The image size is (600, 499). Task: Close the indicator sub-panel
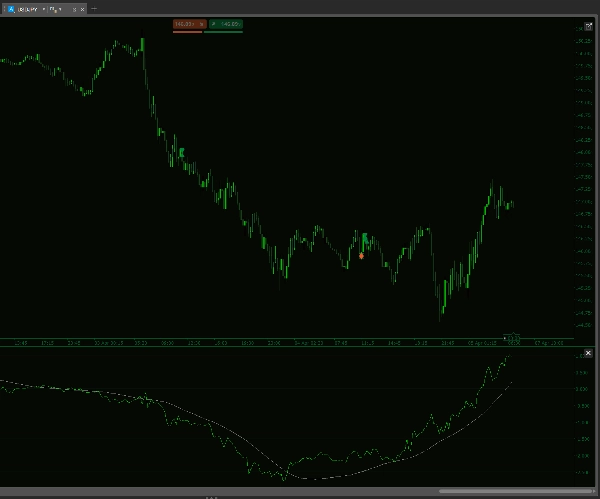click(588, 353)
